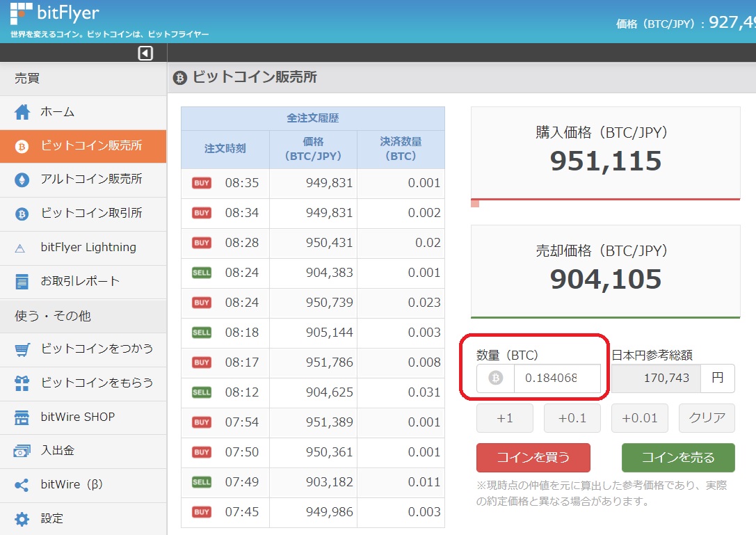Click the gear icon for 設定

pyautogui.click(x=22, y=519)
